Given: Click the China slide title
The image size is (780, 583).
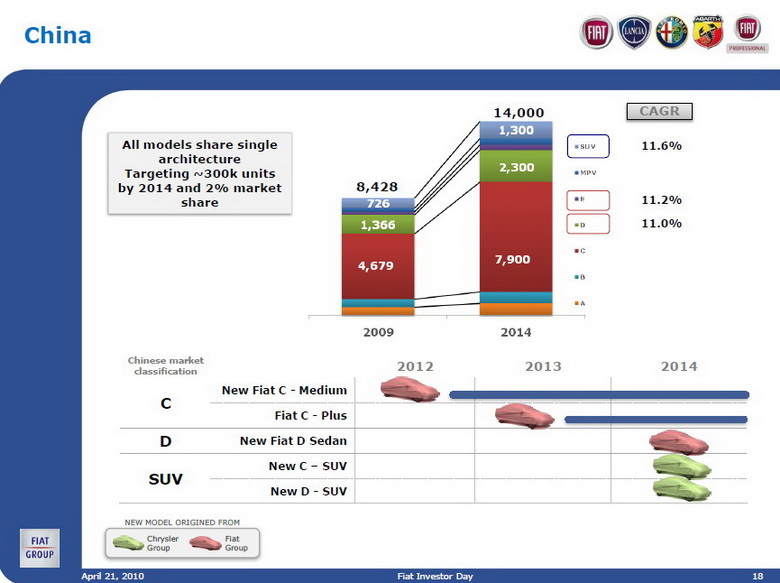Looking at the screenshot, I should pyautogui.click(x=58, y=35).
